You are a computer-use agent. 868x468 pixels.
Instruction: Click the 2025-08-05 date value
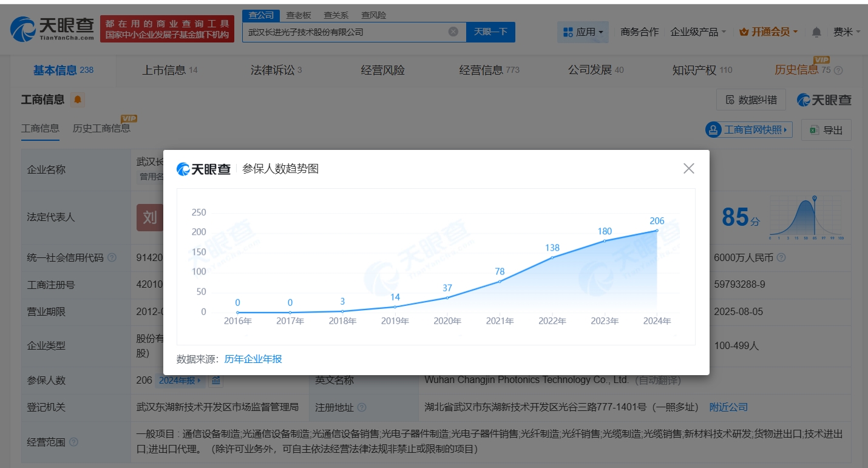[739, 312]
